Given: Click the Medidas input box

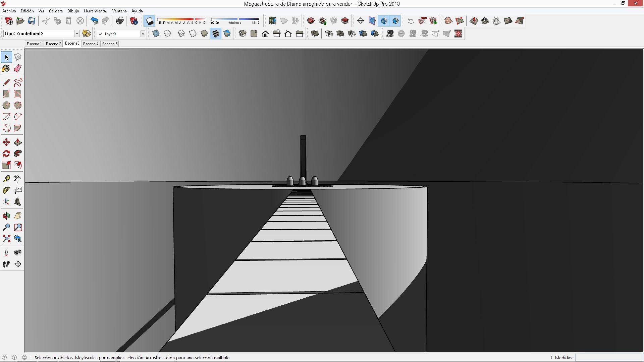Looking at the screenshot, I should (608, 358).
